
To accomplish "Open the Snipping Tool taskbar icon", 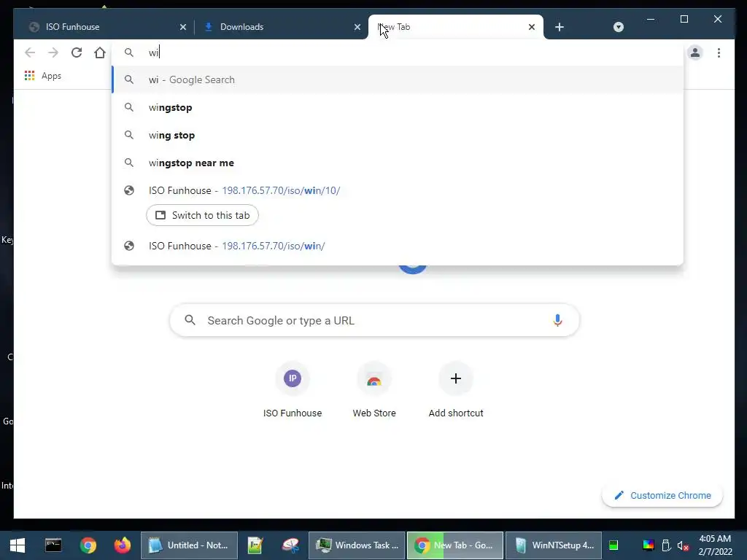I will click(x=290, y=545).
